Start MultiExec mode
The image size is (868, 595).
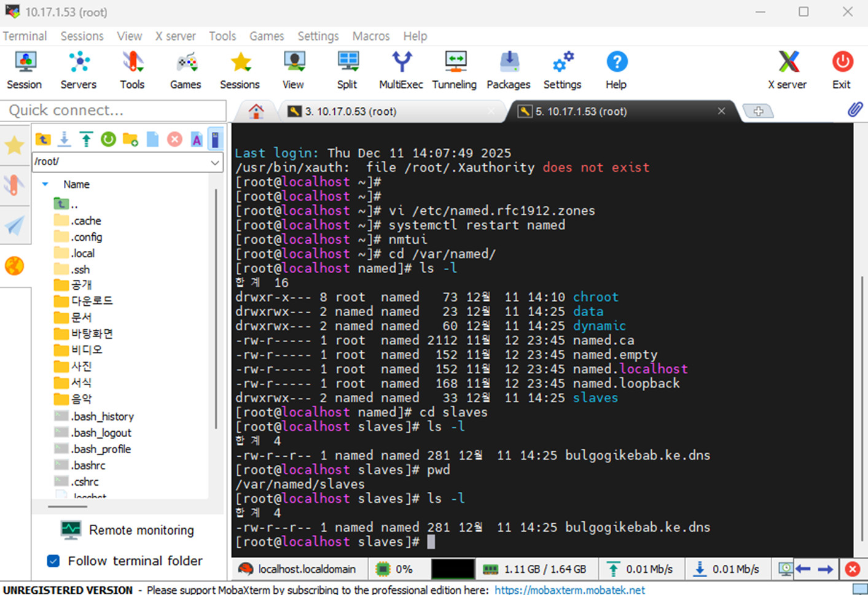point(401,70)
